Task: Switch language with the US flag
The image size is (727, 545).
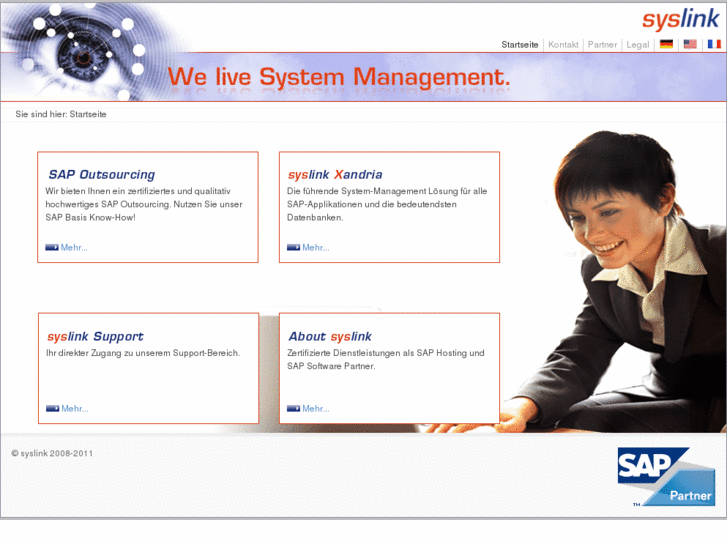Action: (690, 45)
